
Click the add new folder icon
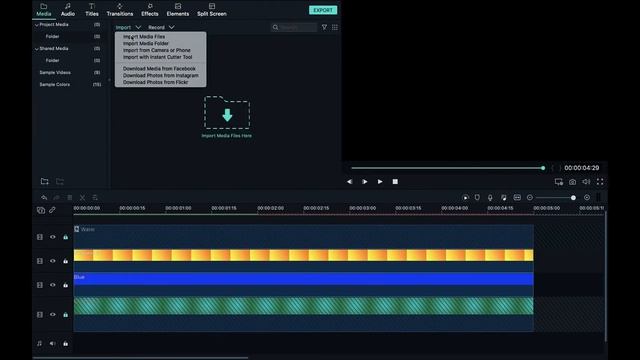coord(44,181)
